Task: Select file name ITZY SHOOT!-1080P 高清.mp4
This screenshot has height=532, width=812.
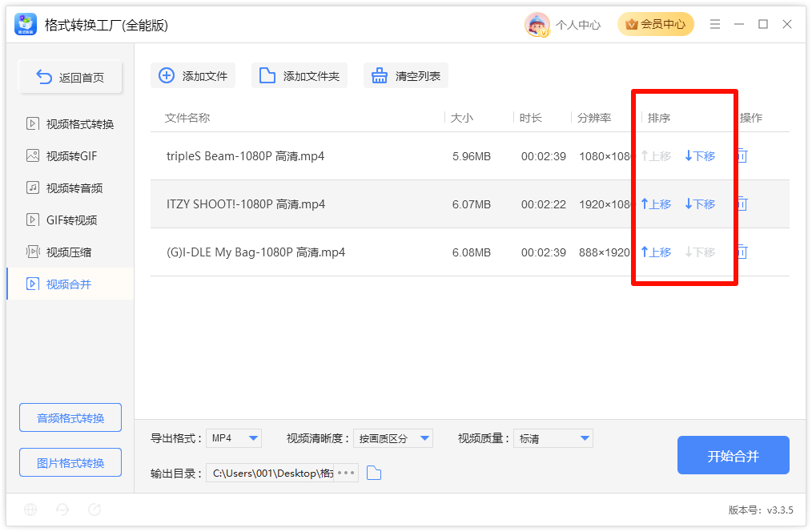Action: tap(246, 204)
